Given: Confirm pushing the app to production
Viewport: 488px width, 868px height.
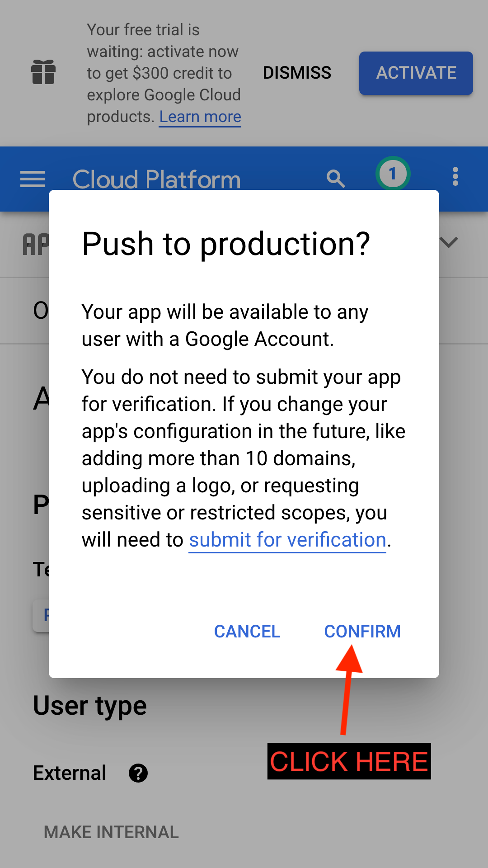Looking at the screenshot, I should coord(362,632).
